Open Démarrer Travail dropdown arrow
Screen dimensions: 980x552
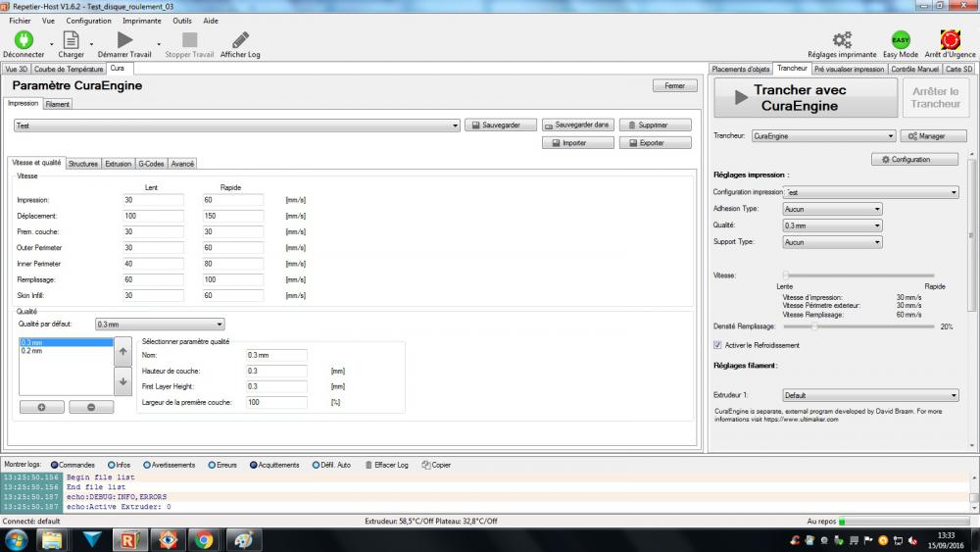(159, 44)
